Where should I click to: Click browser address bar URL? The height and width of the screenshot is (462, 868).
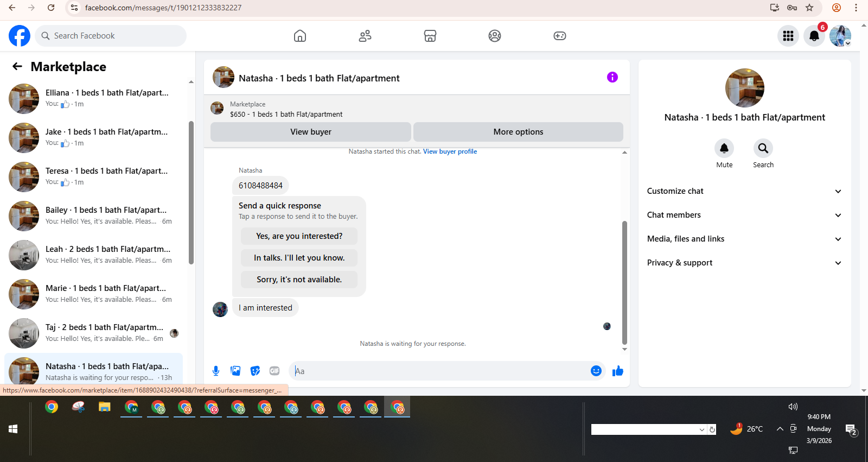tap(163, 8)
